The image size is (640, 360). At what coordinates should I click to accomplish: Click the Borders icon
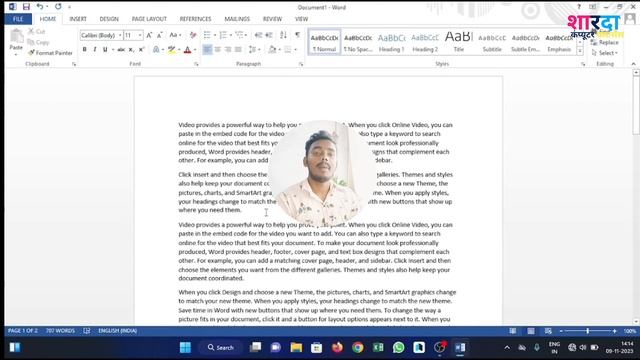pos(288,49)
